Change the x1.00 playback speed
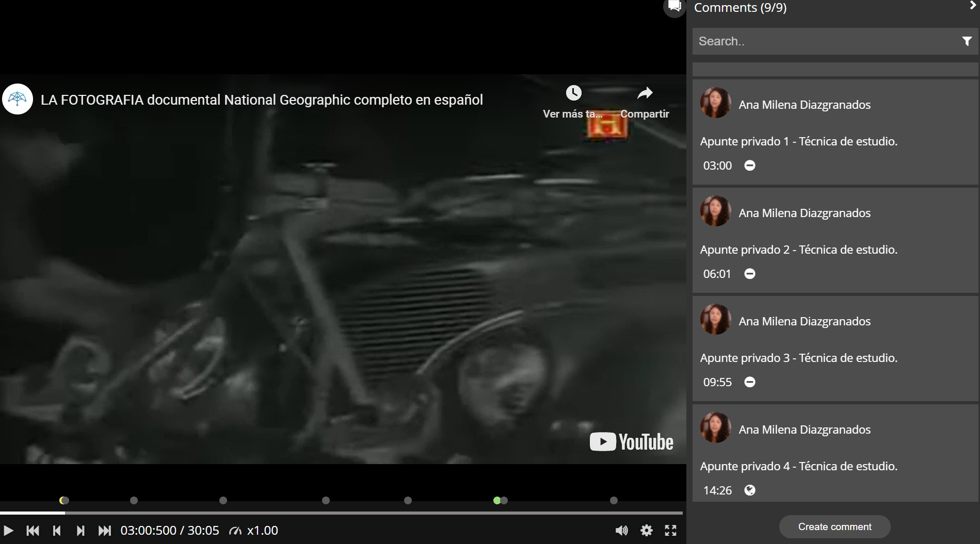980x544 pixels. pos(254,531)
